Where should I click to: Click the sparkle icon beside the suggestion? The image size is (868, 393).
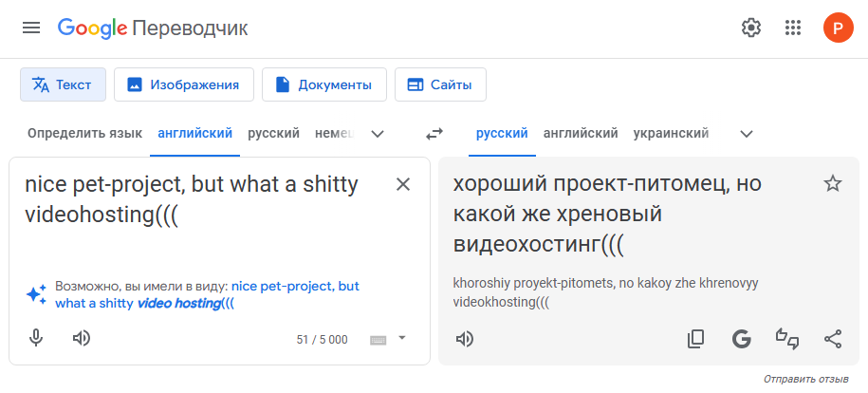pyautogui.click(x=37, y=294)
